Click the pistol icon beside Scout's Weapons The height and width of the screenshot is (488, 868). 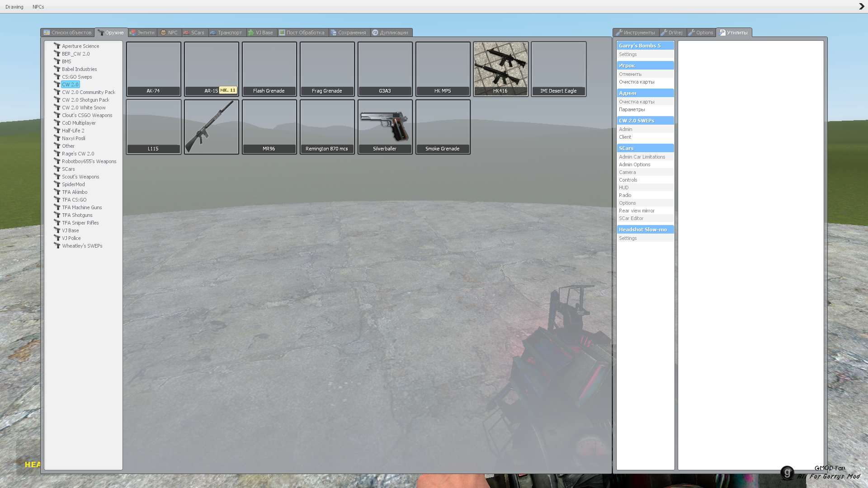pyautogui.click(x=57, y=176)
